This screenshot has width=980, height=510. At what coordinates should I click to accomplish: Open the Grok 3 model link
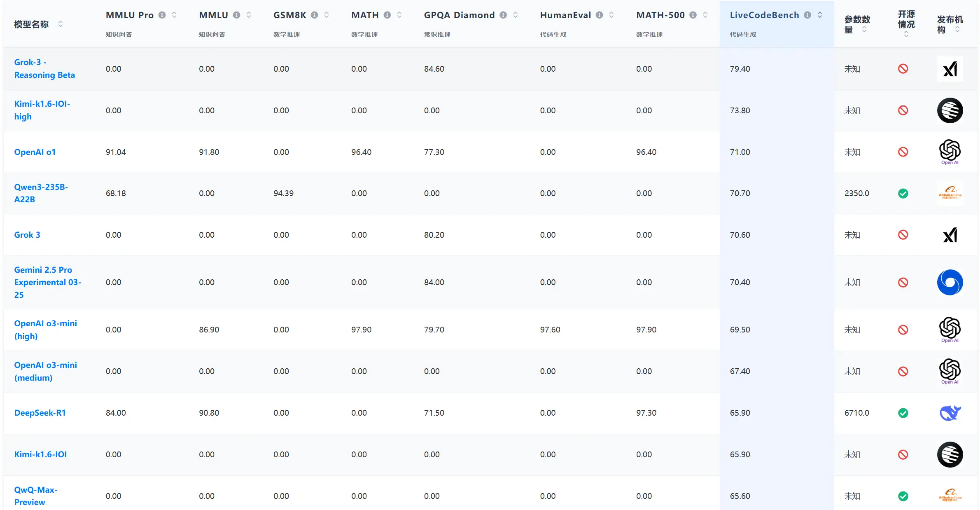click(27, 235)
